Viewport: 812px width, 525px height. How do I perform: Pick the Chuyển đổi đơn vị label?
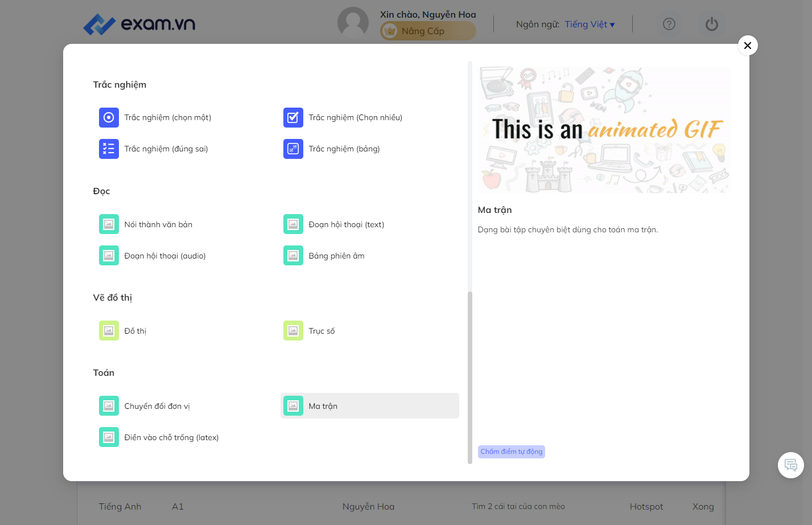pos(157,406)
